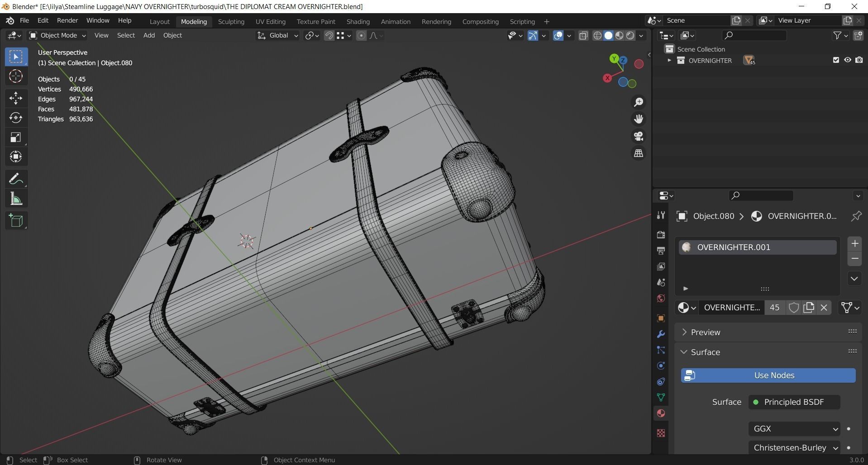This screenshot has height=465, width=868.
Task: Expand the OVERNIGHTER collection tree
Action: (x=669, y=60)
